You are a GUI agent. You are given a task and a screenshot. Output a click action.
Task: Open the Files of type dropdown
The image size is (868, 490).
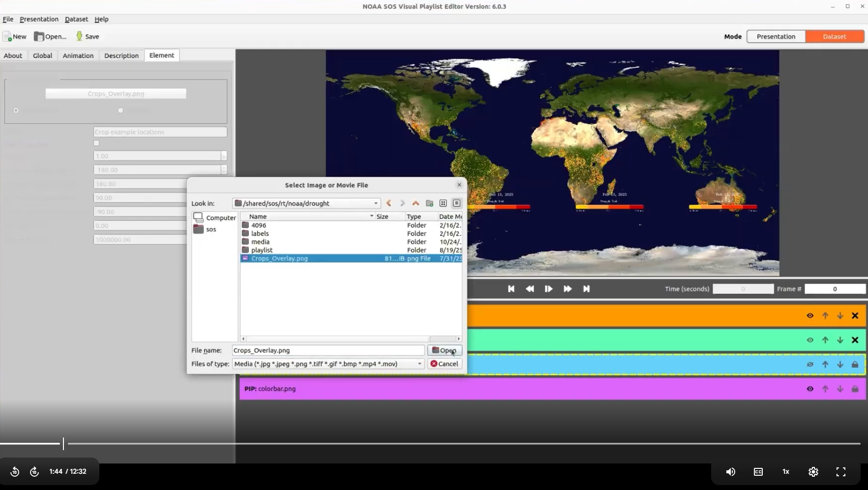point(419,364)
